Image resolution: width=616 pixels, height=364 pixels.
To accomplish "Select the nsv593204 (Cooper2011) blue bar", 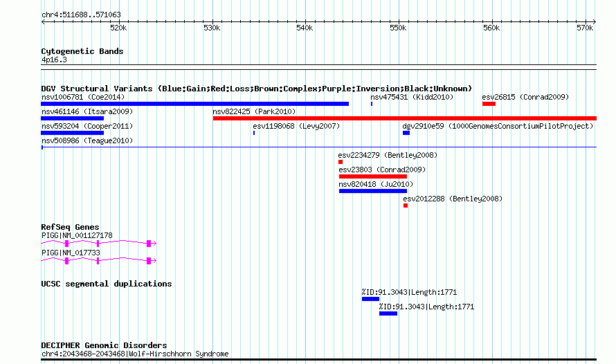I will pyautogui.click(x=72, y=133).
